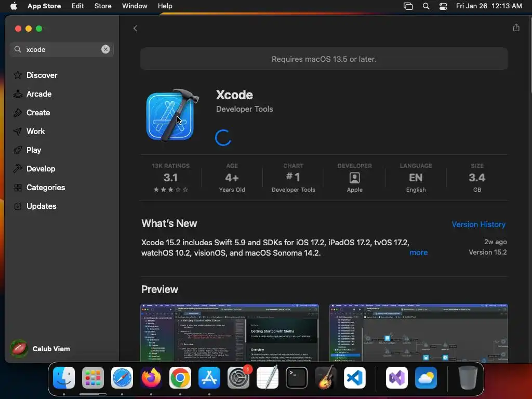Open Terminal from the Dock

tap(297, 378)
